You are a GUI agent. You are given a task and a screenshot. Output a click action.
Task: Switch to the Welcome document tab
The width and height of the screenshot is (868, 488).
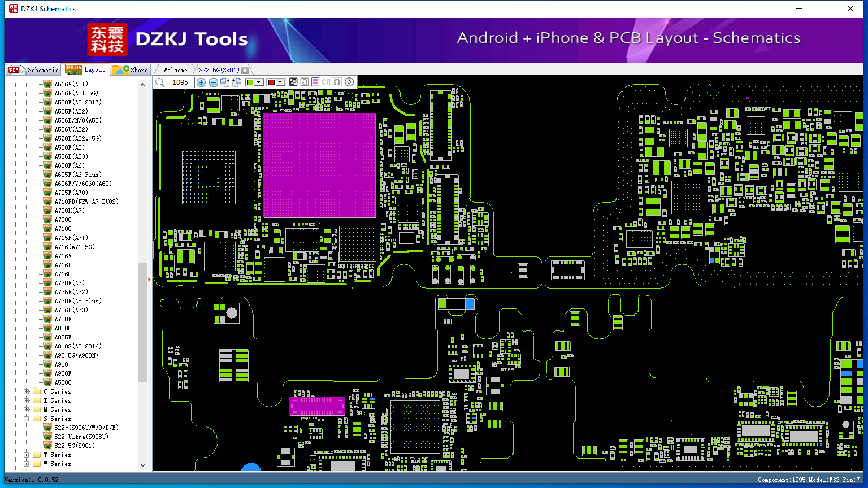175,70
